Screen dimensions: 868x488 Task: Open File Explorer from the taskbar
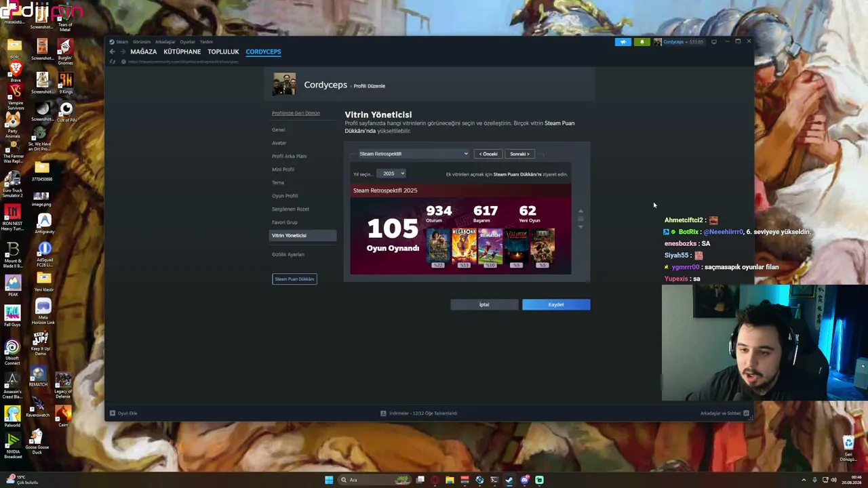(450, 480)
